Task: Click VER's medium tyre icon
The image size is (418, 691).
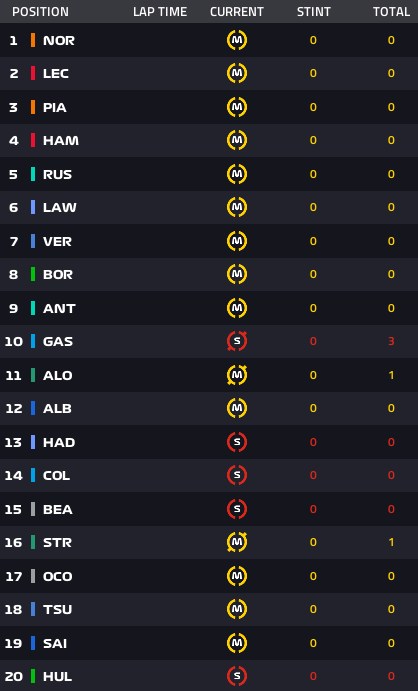Action: point(237,241)
